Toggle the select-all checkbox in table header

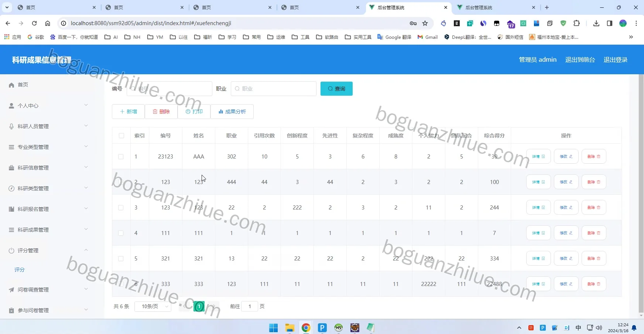point(121,136)
